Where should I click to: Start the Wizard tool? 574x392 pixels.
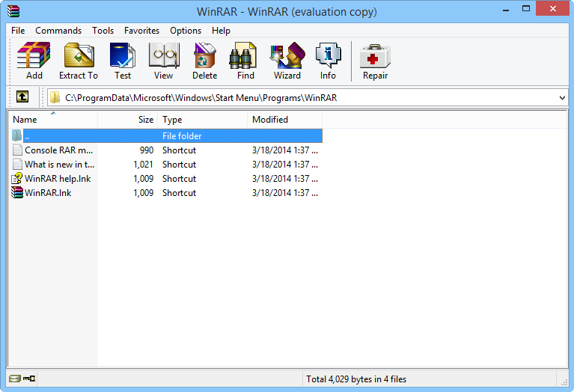287,61
